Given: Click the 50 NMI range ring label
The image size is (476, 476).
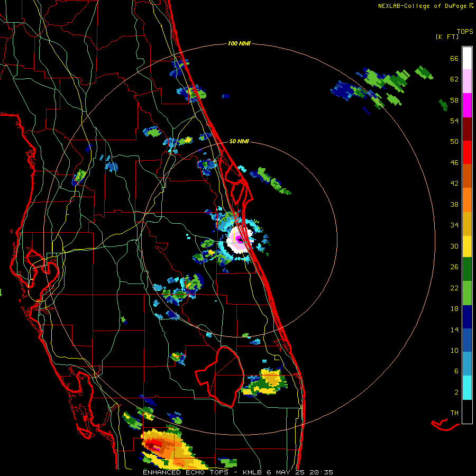Looking at the screenshot, I should tap(239, 141).
